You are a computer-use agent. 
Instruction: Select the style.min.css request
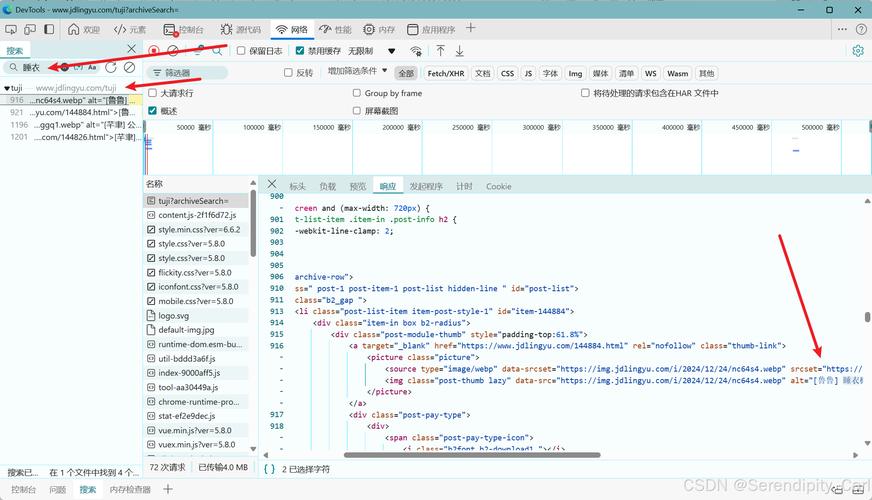pos(199,229)
